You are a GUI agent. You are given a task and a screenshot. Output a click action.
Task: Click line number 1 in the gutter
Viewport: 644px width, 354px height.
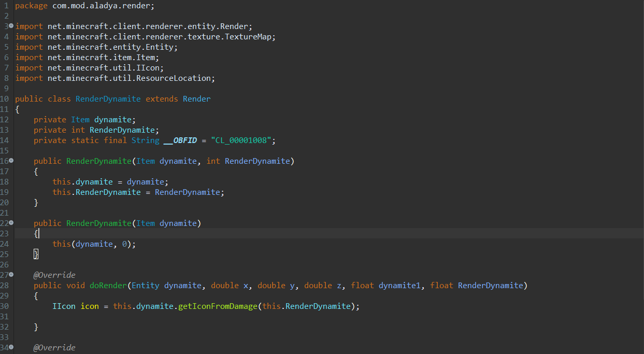(6, 5)
